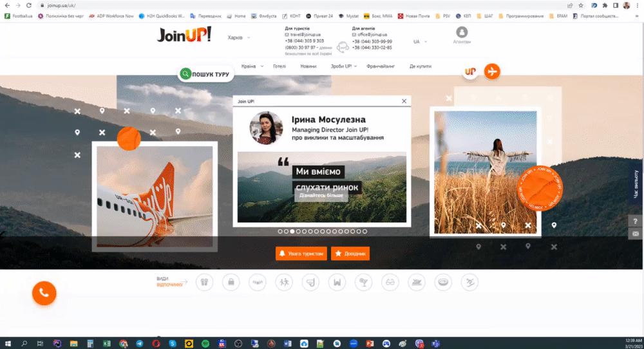Select the yacht vacation type icon
644x349 pixels.
pos(417,282)
